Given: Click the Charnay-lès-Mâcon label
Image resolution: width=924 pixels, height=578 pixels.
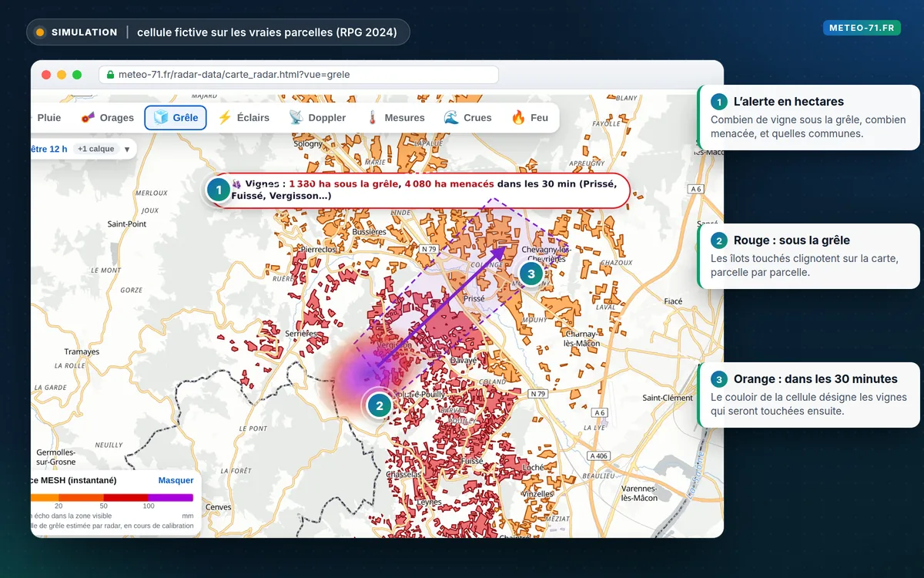Looking at the screenshot, I should pos(581,338).
